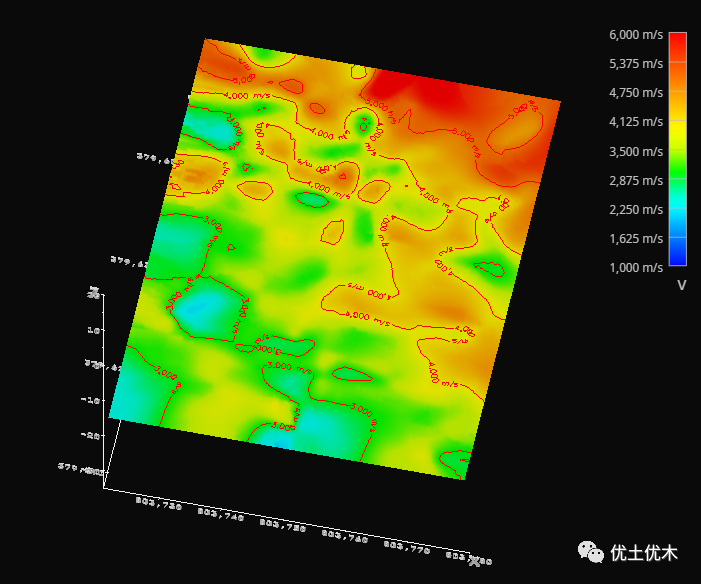Image resolution: width=701 pixels, height=584 pixels.
Task: Click the 803,770 tick on X axis
Action: [x=407, y=547]
